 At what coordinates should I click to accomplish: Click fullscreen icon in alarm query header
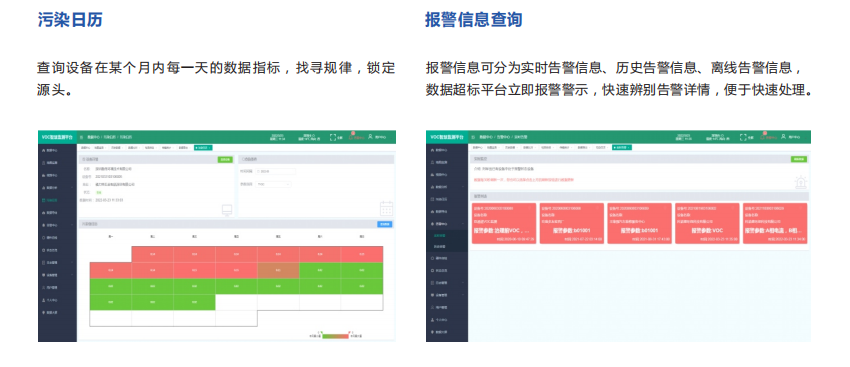743,138
